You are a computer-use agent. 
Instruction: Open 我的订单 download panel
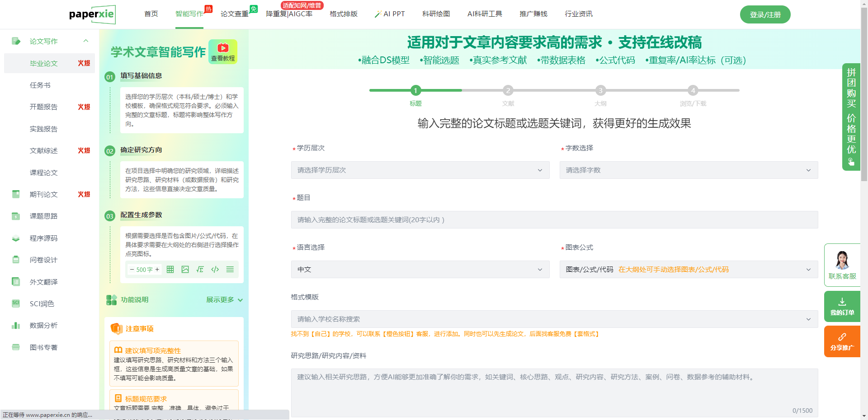coord(842,306)
